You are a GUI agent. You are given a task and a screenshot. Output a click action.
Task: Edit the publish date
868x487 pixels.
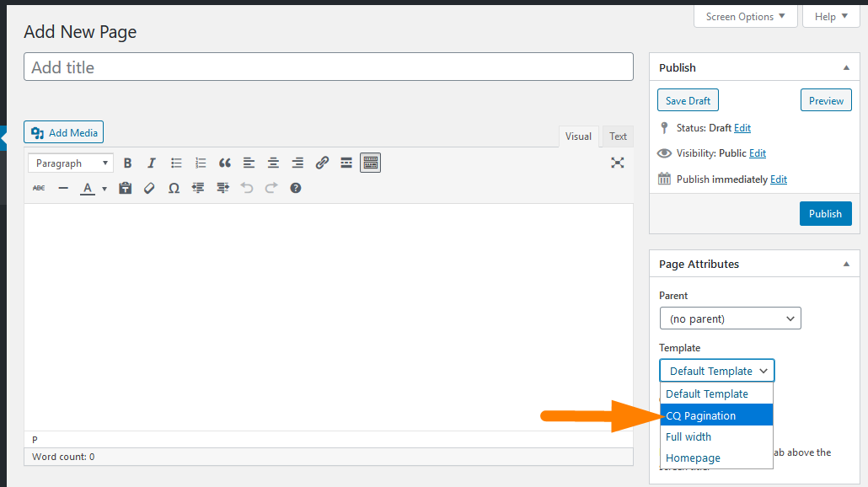[779, 179]
